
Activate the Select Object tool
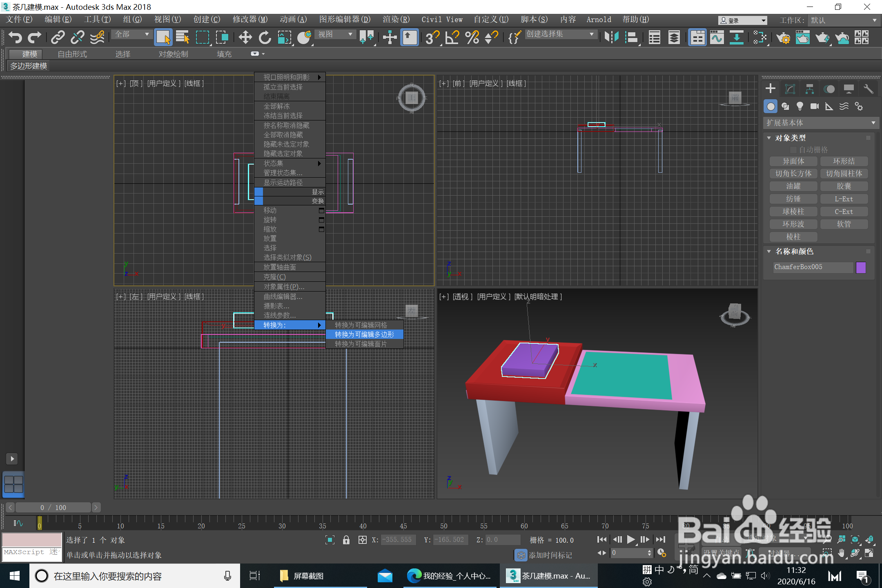[x=163, y=38]
